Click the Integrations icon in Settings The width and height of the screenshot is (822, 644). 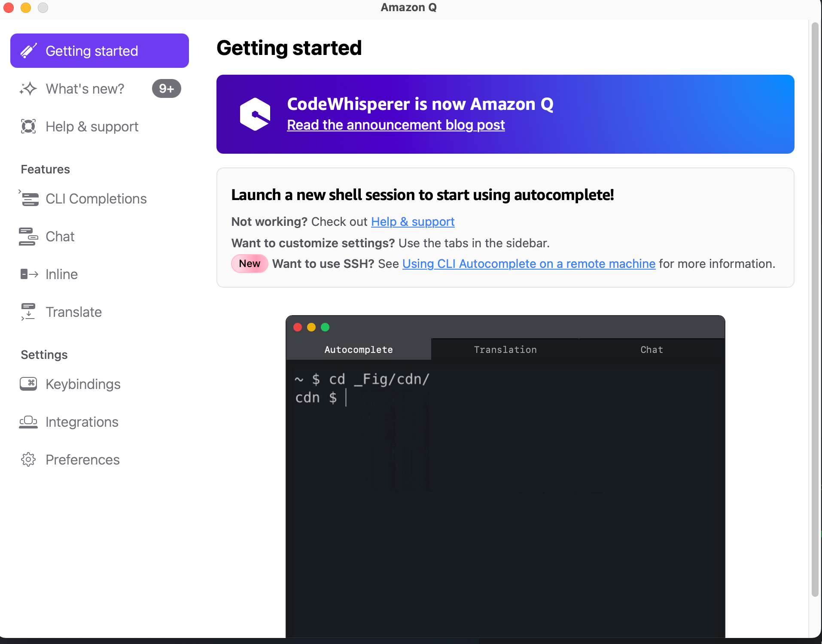coord(28,422)
